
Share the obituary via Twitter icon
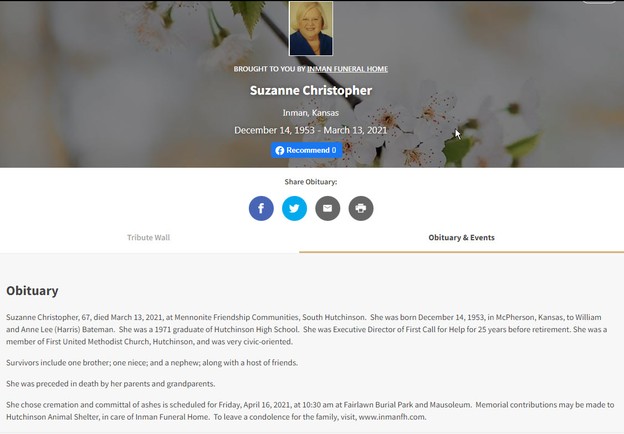294,208
